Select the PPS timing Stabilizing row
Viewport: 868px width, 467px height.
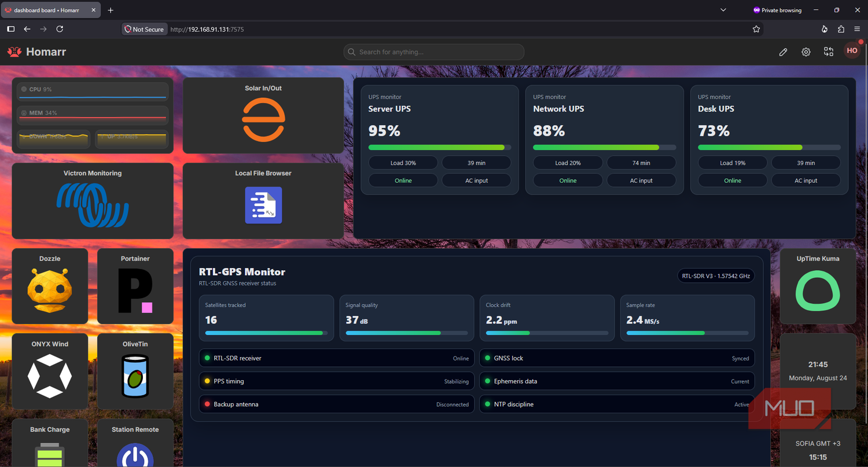click(336, 381)
